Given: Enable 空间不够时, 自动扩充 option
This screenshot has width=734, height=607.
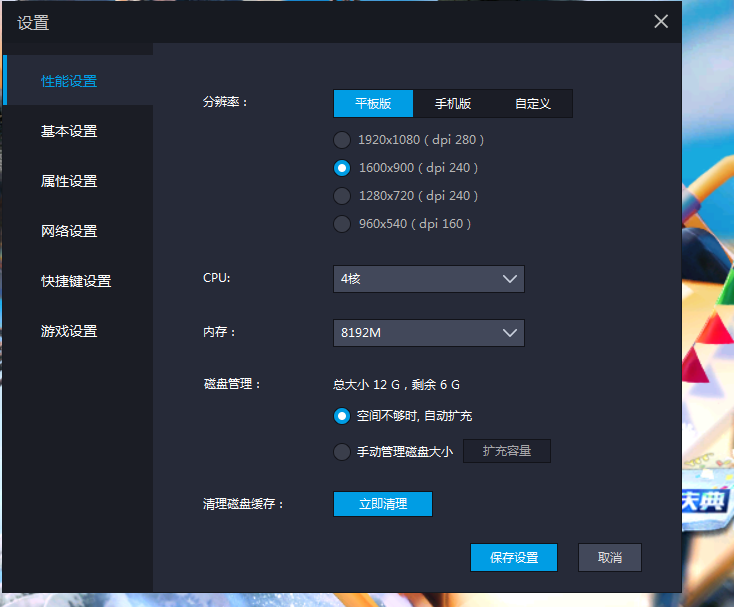Looking at the screenshot, I should coord(342,416).
